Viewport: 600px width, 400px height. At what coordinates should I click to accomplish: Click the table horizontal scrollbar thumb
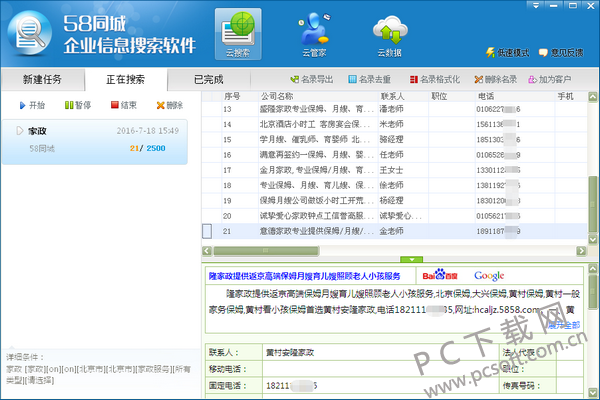pyautogui.click(x=266, y=251)
